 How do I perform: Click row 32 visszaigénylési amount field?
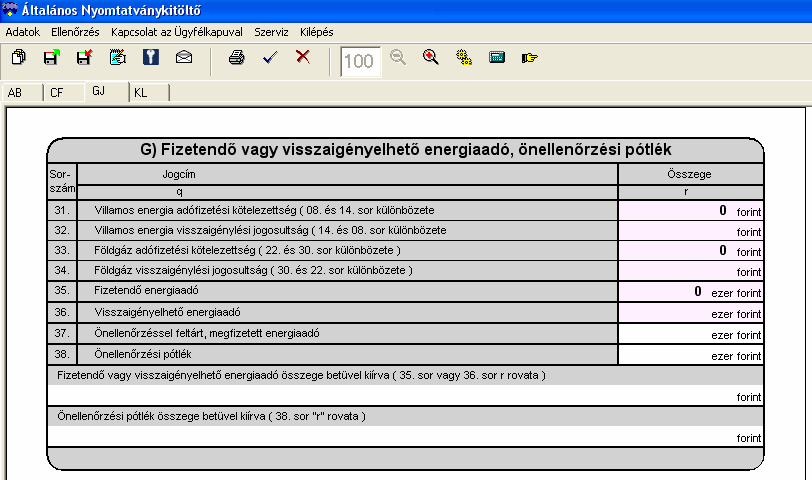coord(690,230)
